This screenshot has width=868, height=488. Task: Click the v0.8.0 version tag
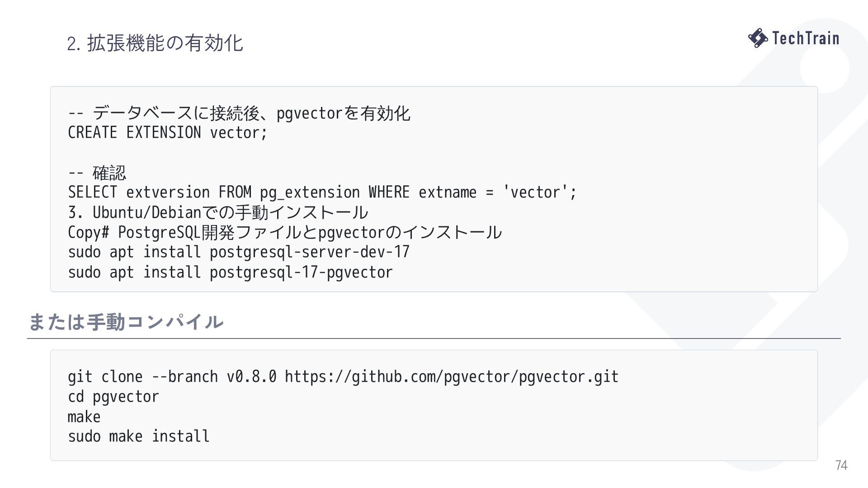[251, 377]
